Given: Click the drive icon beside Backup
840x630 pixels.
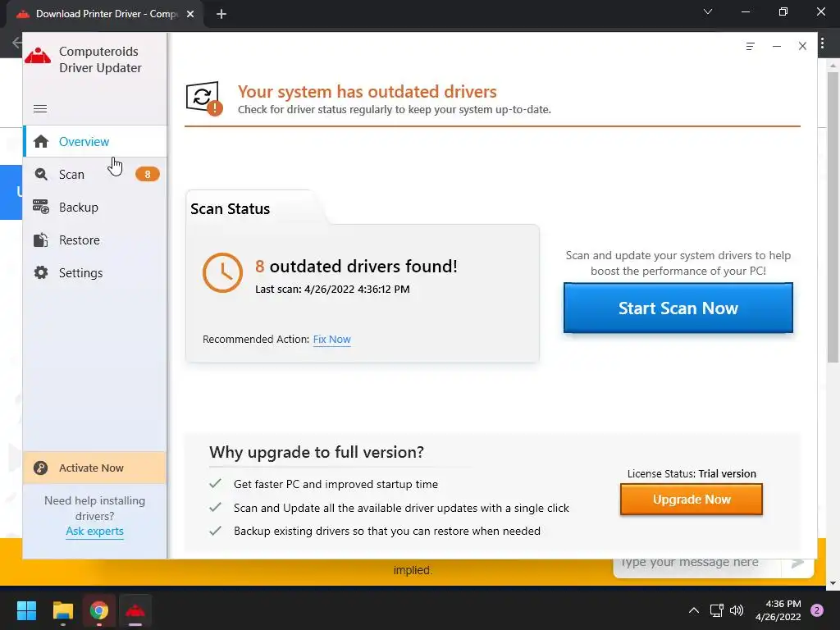Looking at the screenshot, I should (41, 207).
